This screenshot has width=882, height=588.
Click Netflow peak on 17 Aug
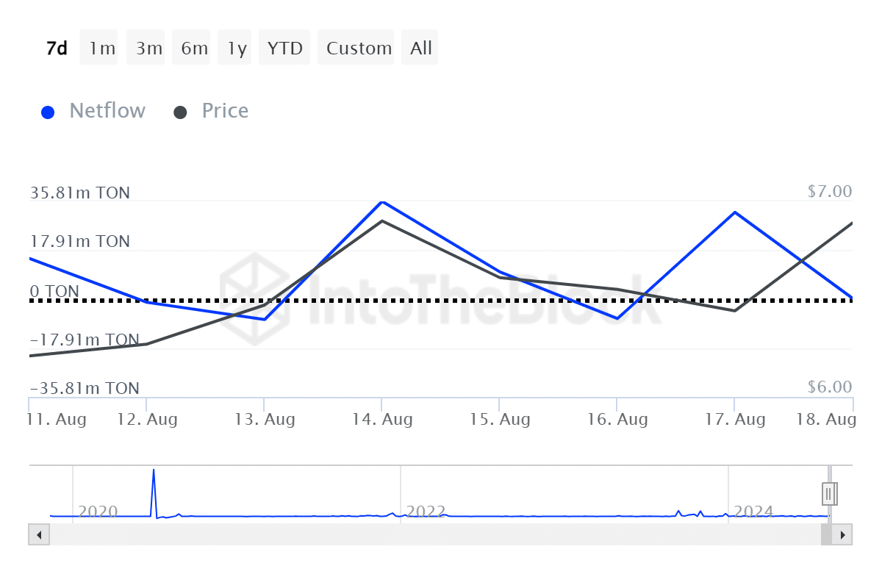click(735, 212)
